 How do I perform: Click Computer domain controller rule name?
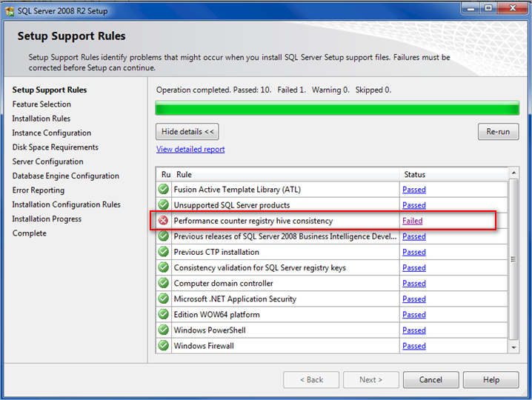click(x=223, y=283)
